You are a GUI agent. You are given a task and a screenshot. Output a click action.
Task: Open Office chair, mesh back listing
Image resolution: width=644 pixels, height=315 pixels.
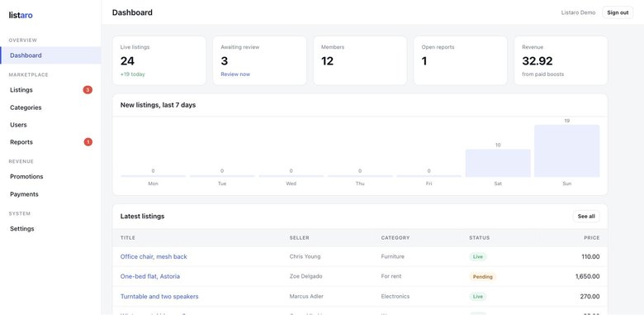coord(154,256)
